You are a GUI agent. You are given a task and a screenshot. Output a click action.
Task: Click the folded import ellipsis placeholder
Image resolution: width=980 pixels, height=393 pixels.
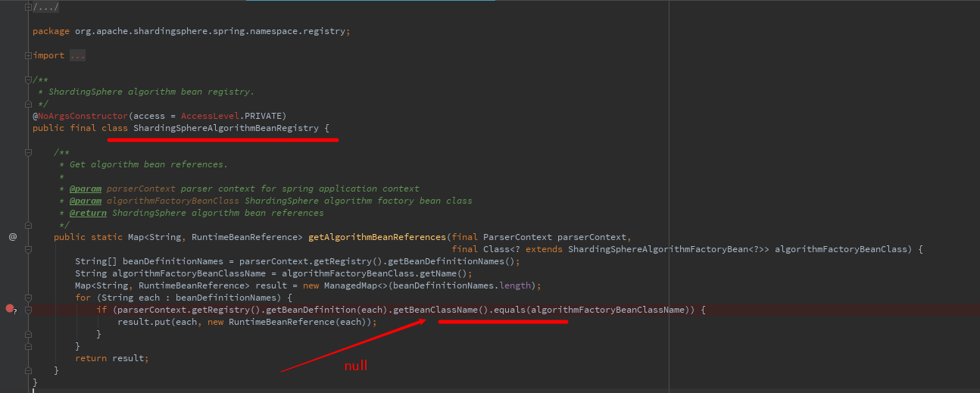[77, 55]
